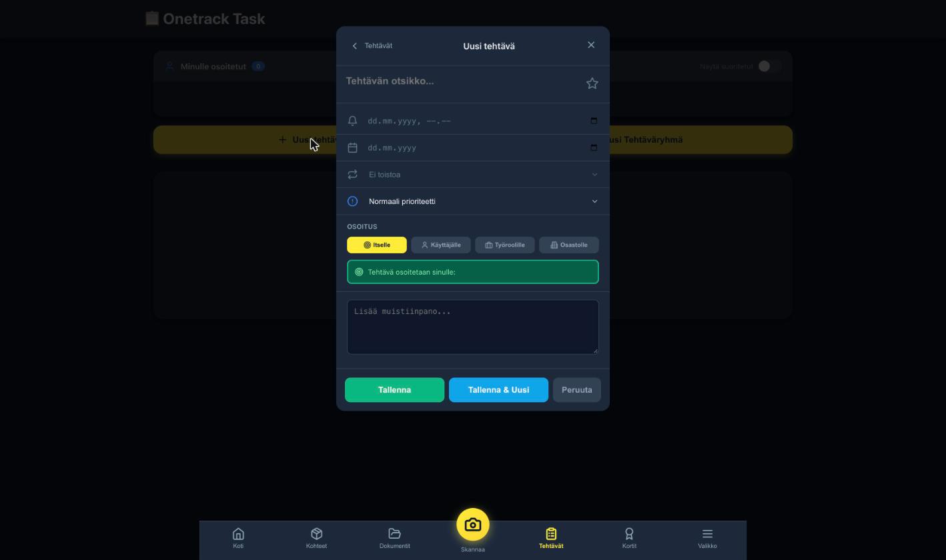This screenshot has width=946, height=560.
Task: Expand the Ei toistoa repeat dropdown
Action: [x=473, y=175]
